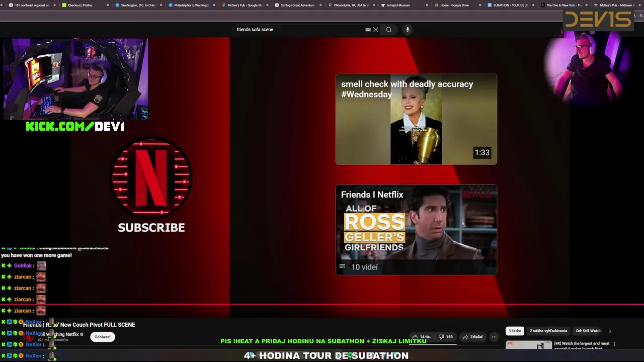Close the 'Six flags Great Adventure' tab
The height and width of the screenshot is (362, 644).
click(x=320, y=5)
